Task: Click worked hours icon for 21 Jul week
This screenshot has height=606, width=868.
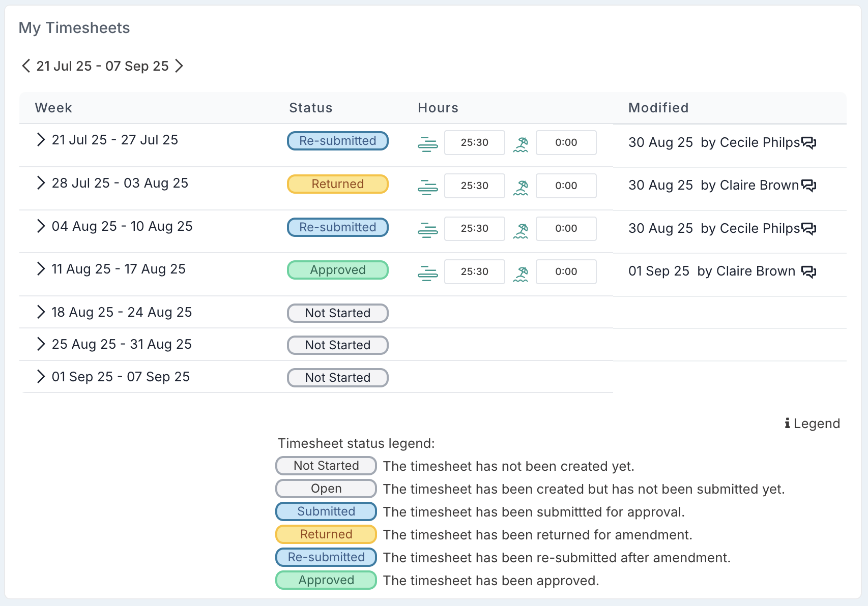Action: coord(427,144)
